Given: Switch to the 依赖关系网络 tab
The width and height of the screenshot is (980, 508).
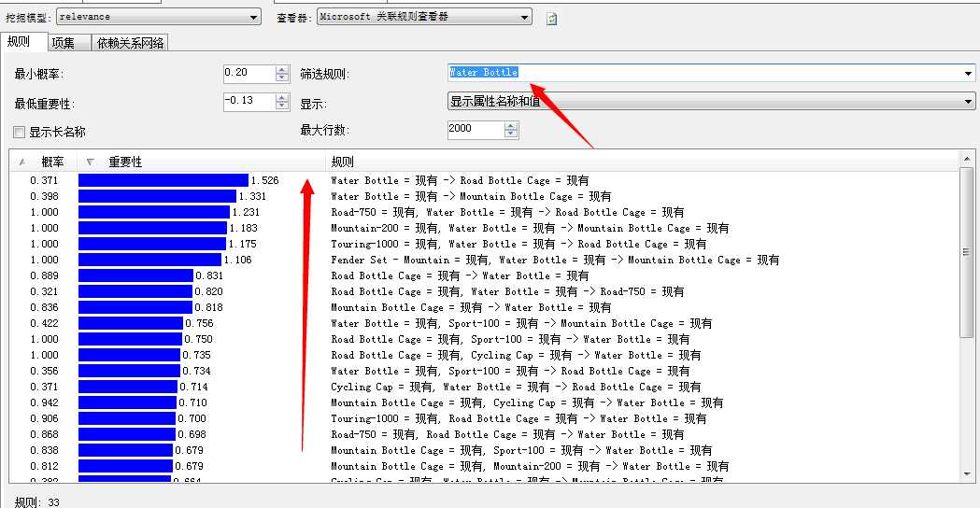Looking at the screenshot, I should (x=130, y=43).
